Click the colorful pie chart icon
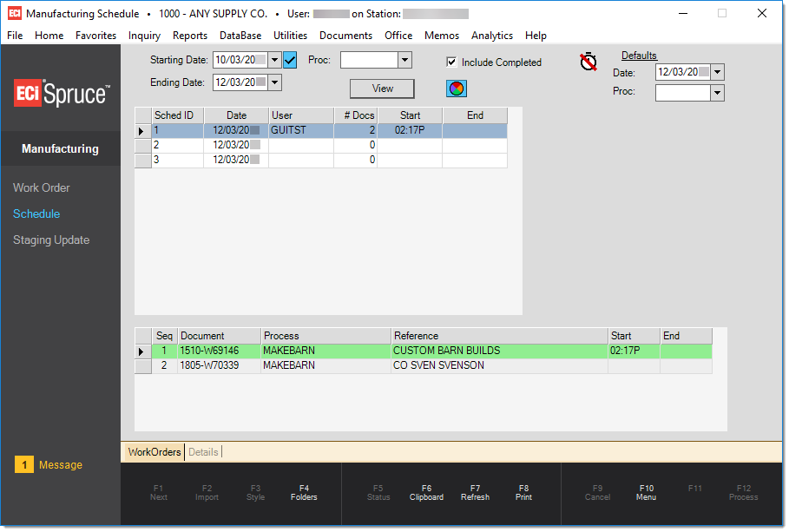The height and width of the screenshot is (532, 789). tap(457, 89)
